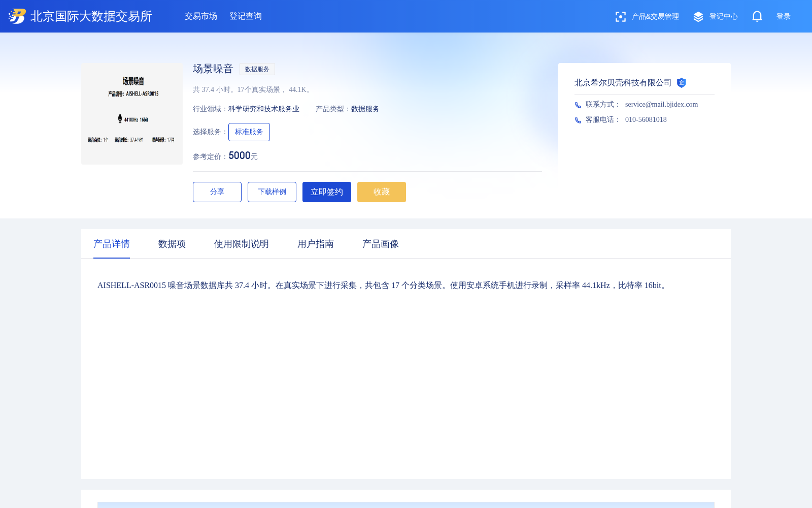The height and width of the screenshot is (508, 812).
Task: Click the 登录 link
Action: click(784, 16)
